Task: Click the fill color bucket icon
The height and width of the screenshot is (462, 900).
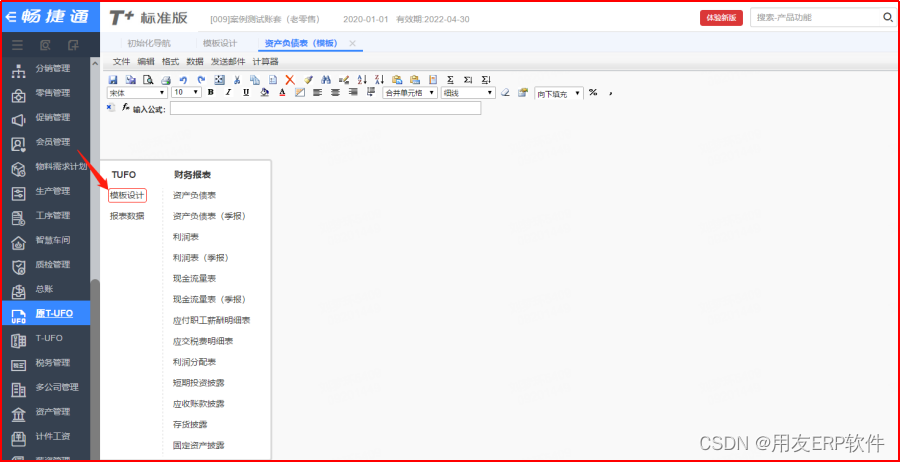Action: 264,92
